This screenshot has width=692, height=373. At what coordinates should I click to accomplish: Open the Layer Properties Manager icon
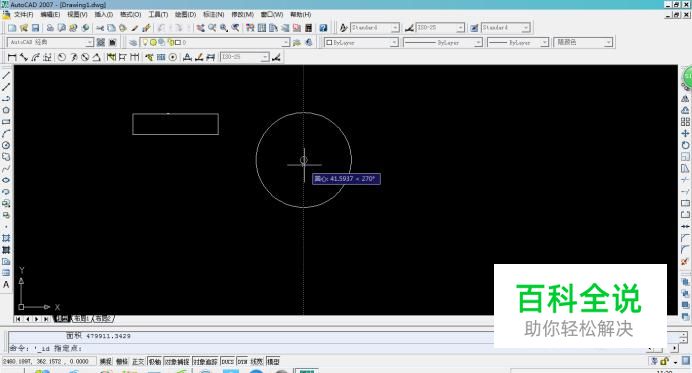coord(133,42)
